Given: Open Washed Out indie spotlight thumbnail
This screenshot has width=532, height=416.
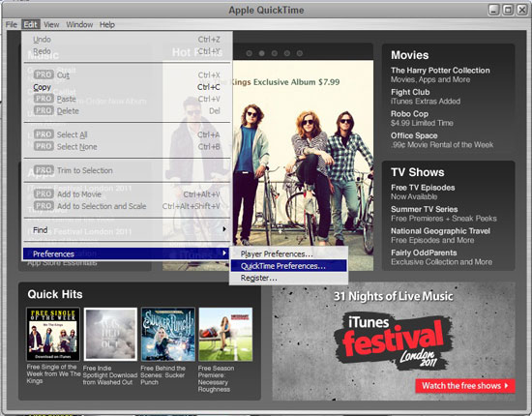Looking at the screenshot, I should pyautogui.click(x=110, y=334).
